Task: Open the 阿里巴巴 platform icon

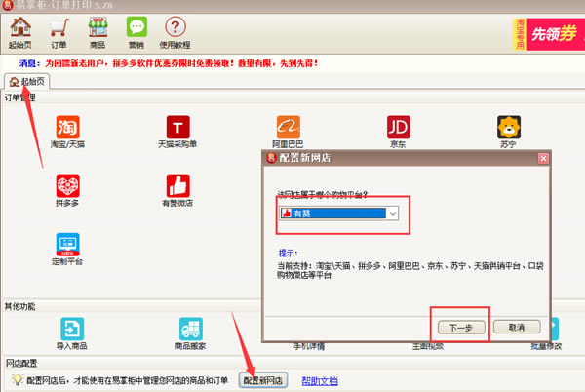Action: pos(288,132)
